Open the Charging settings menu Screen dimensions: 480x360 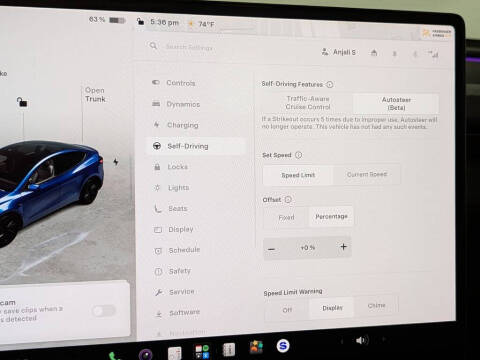(x=182, y=125)
